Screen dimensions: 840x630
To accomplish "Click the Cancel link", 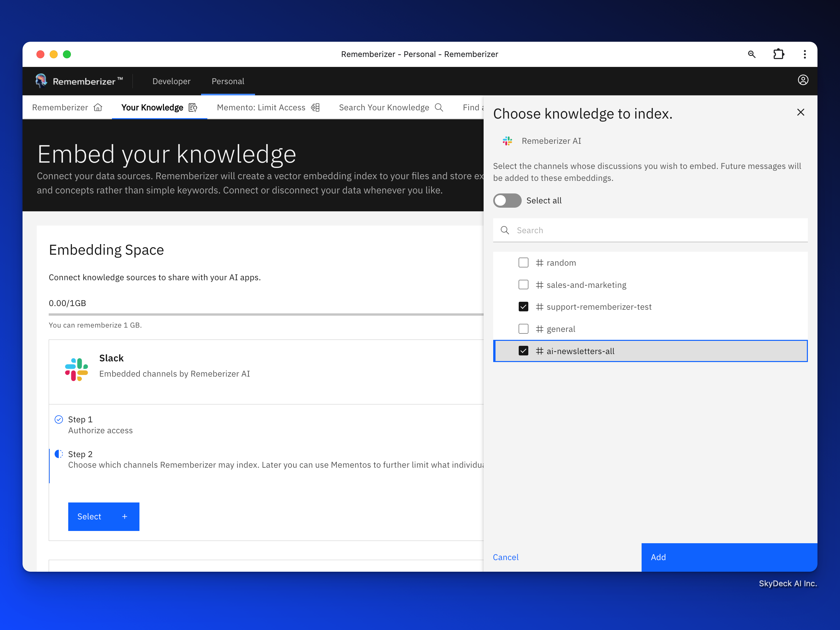I will pos(505,557).
